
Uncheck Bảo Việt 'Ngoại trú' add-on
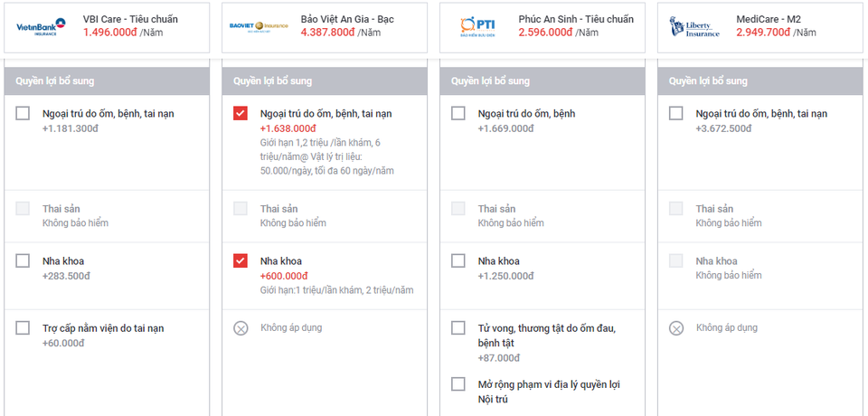click(x=241, y=114)
